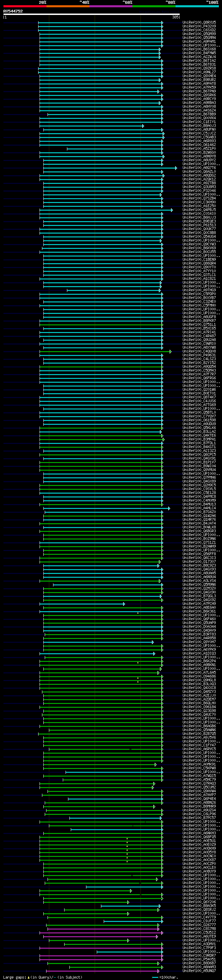Screen dimensions: 222x980
Task: Click the short alignment bar for UniRef100_A7PCH9
Action: (82, 604)
